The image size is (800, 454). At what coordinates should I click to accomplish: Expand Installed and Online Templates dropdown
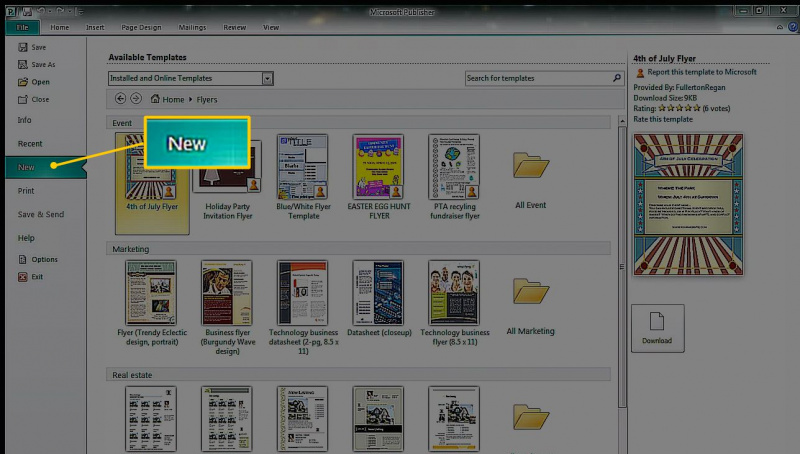click(x=267, y=78)
